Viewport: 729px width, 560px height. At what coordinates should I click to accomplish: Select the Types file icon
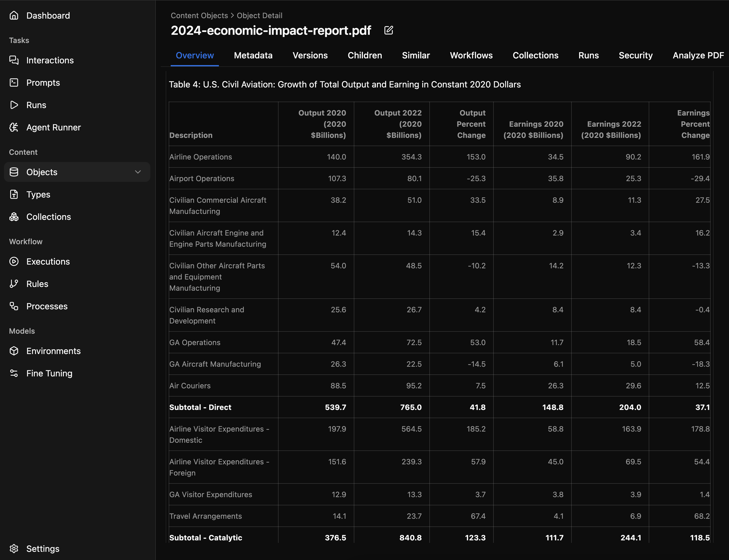coord(14,194)
